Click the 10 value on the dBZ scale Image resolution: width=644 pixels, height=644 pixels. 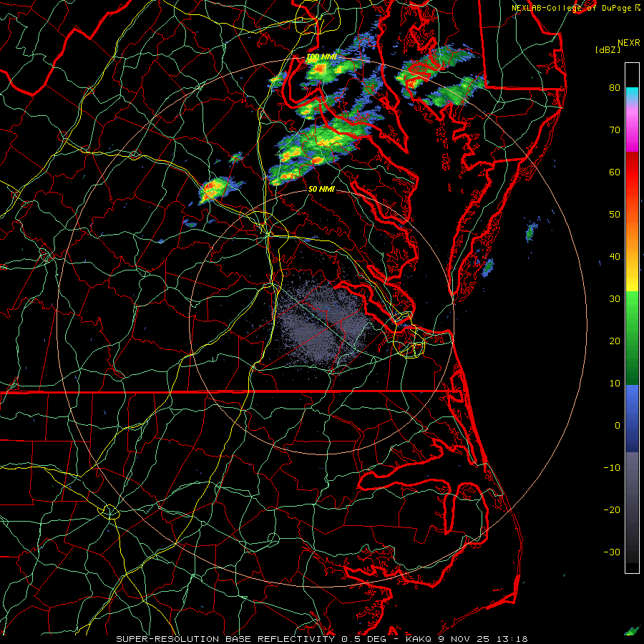(615, 384)
